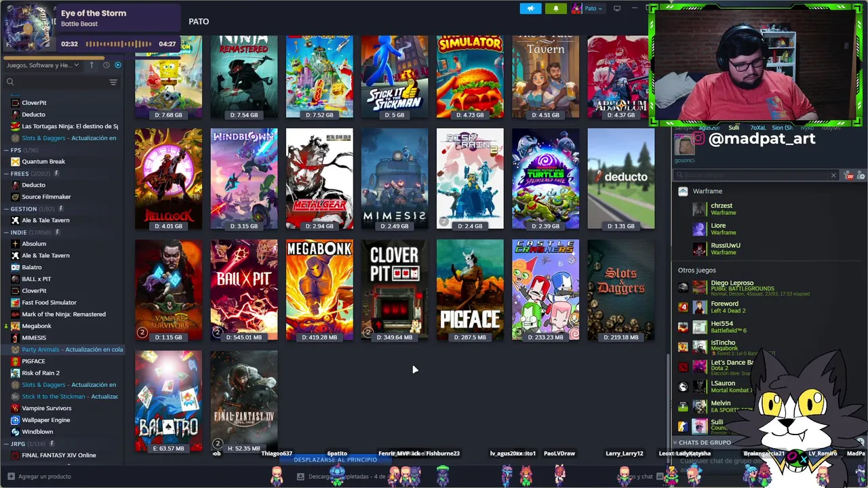
Task: Select BALL x PIT in the sidebar
Action: point(37,279)
